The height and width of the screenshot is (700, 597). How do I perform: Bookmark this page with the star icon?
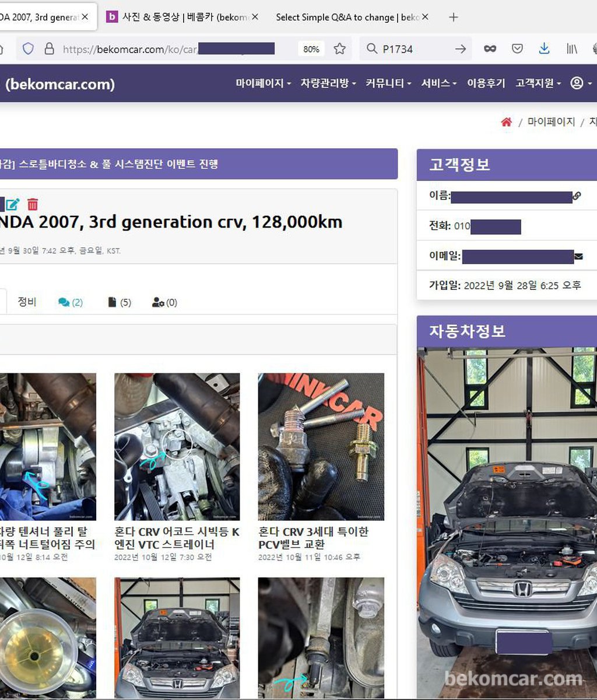tap(340, 49)
